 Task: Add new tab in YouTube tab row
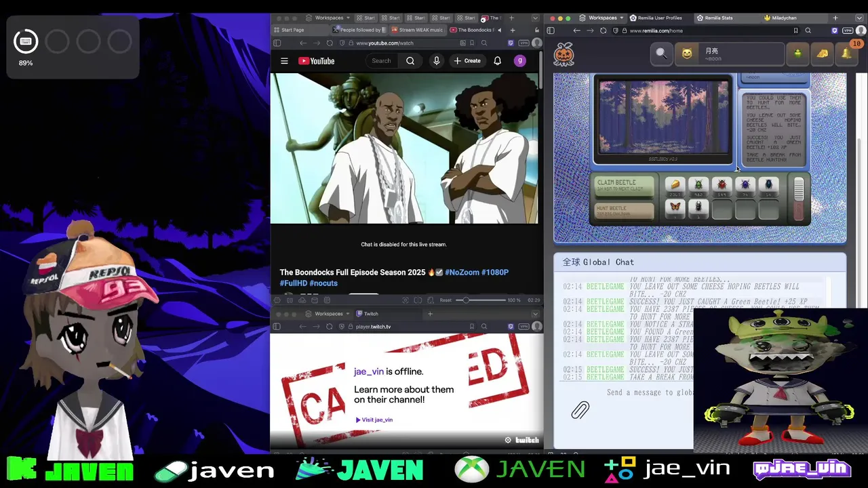tap(513, 30)
